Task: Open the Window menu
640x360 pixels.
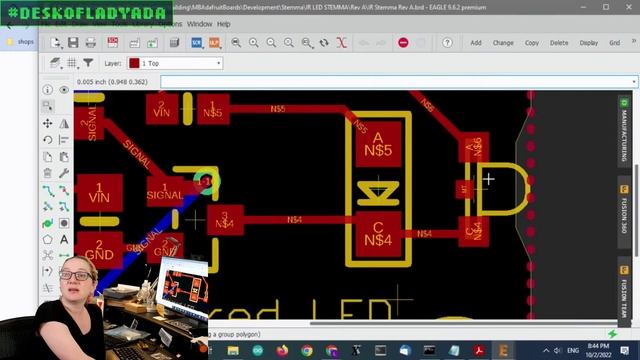Action: click(200, 24)
